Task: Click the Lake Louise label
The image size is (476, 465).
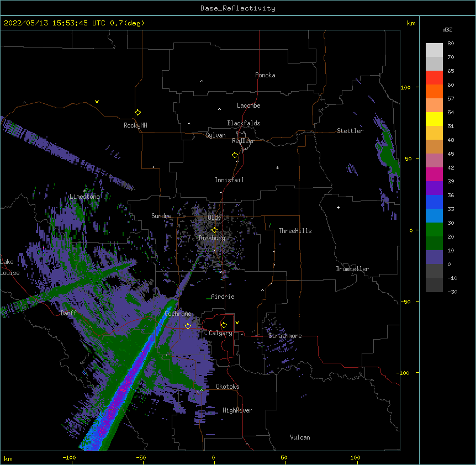Action: click(10, 267)
